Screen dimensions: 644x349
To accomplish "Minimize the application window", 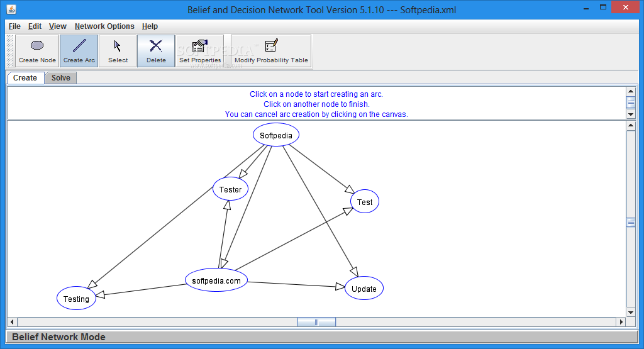I will 586,8.
